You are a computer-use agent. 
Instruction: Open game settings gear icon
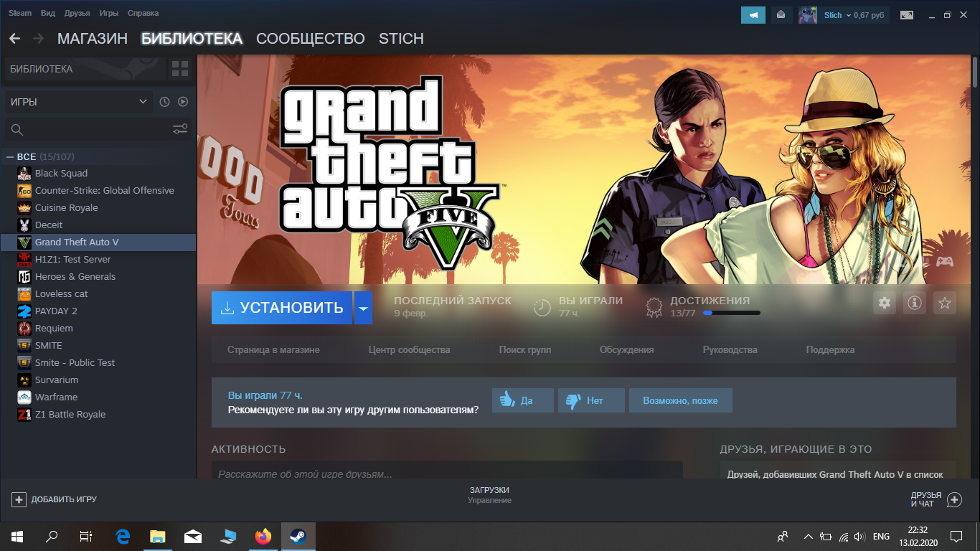(885, 303)
